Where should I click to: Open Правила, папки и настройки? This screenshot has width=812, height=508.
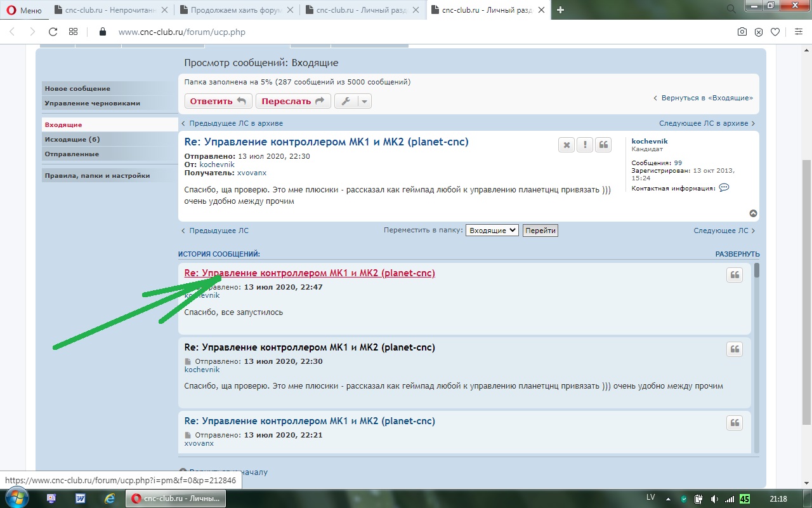coord(109,175)
